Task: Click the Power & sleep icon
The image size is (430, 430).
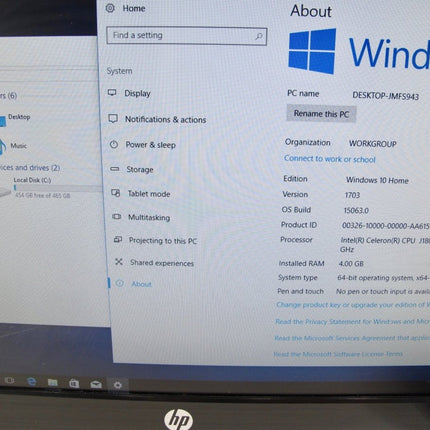Action: 114,144
